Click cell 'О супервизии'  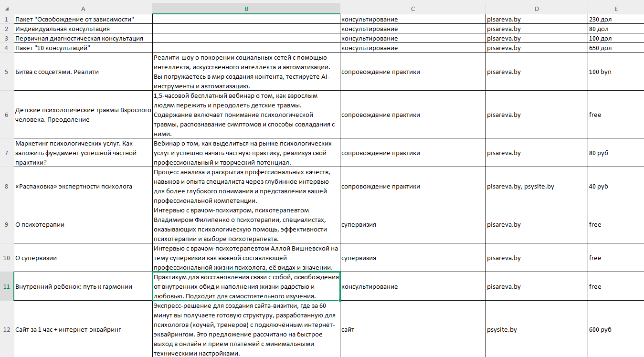(x=83, y=258)
